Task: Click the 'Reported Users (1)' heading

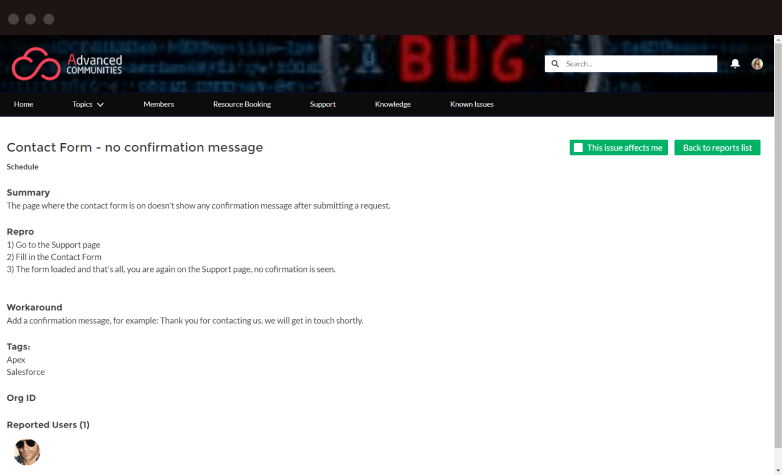Action: [x=48, y=425]
